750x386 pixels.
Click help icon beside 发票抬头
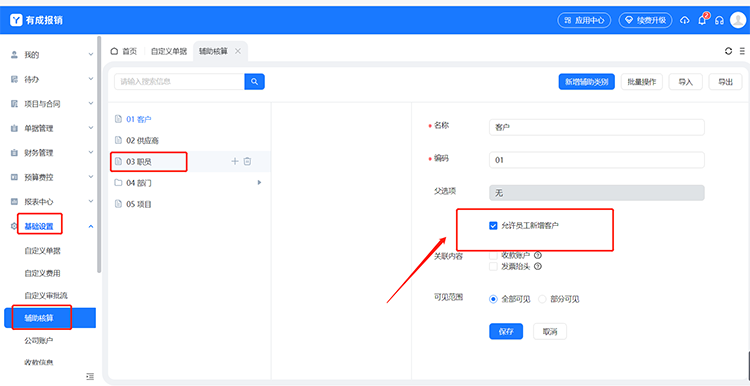[x=537, y=266]
